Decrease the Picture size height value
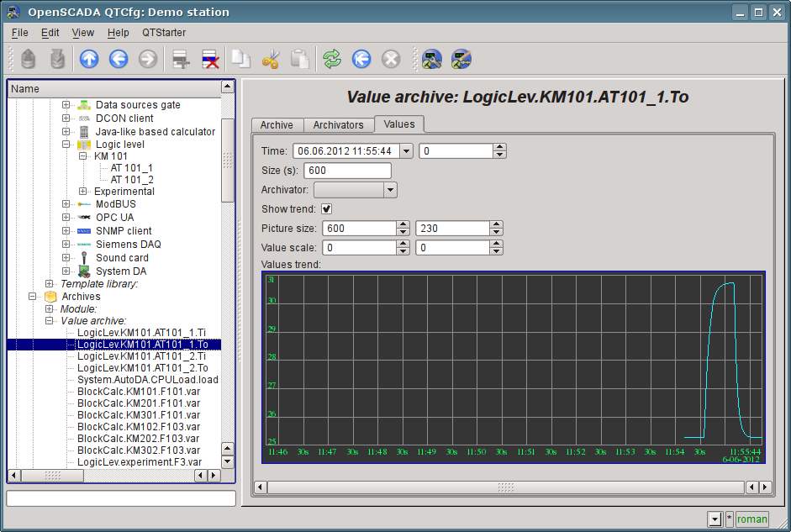This screenshot has width=791, height=532. pyautogui.click(x=497, y=232)
